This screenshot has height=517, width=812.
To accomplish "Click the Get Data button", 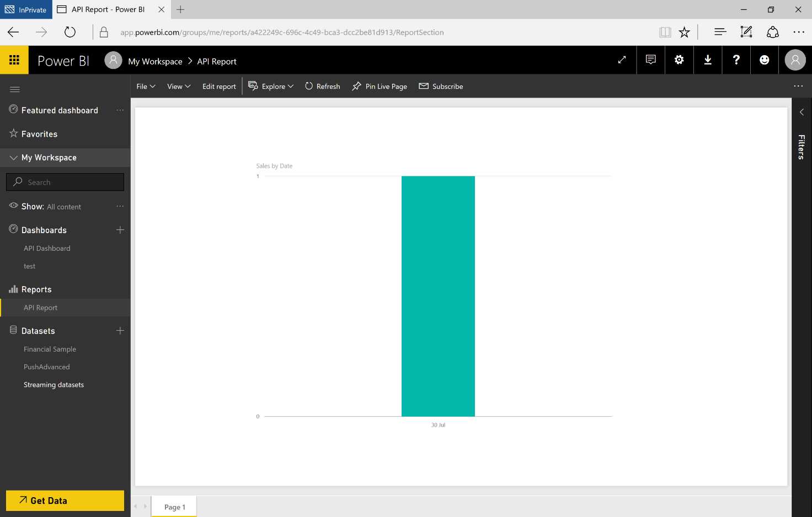I will pyautogui.click(x=65, y=500).
